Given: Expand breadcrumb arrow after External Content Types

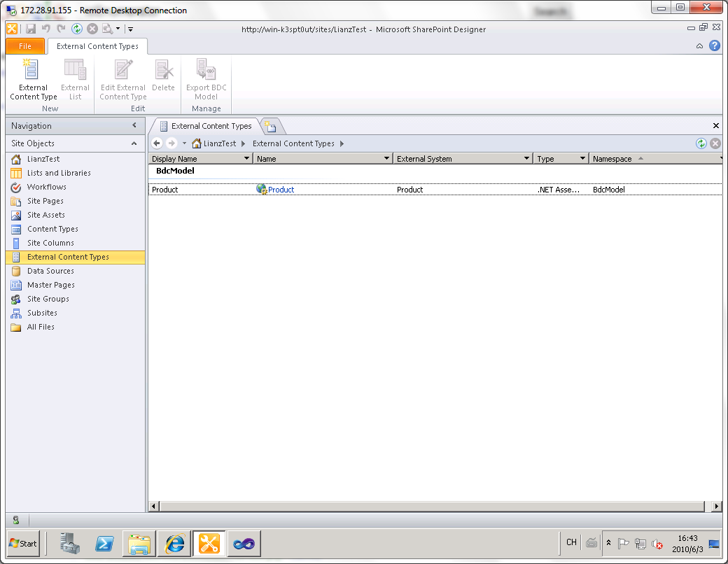Looking at the screenshot, I should point(342,143).
